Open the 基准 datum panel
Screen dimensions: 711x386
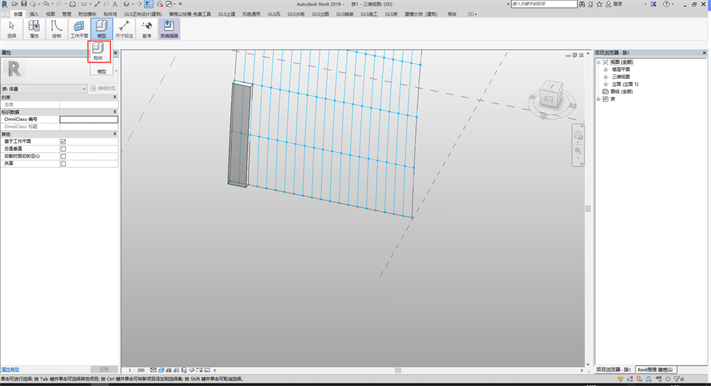click(x=146, y=29)
